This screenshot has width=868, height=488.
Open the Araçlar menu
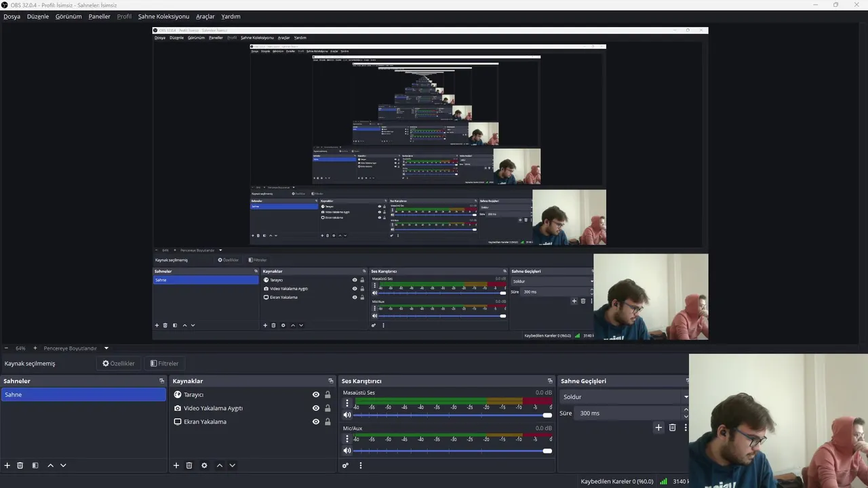point(205,16)
